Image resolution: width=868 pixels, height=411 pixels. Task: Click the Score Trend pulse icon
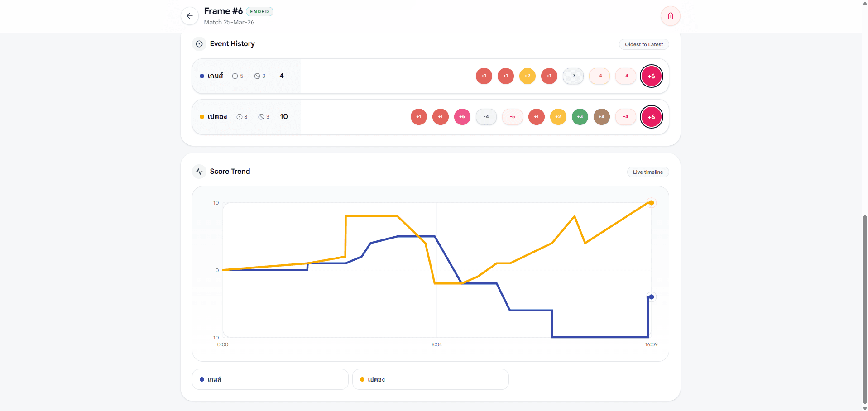coord(199,172)
